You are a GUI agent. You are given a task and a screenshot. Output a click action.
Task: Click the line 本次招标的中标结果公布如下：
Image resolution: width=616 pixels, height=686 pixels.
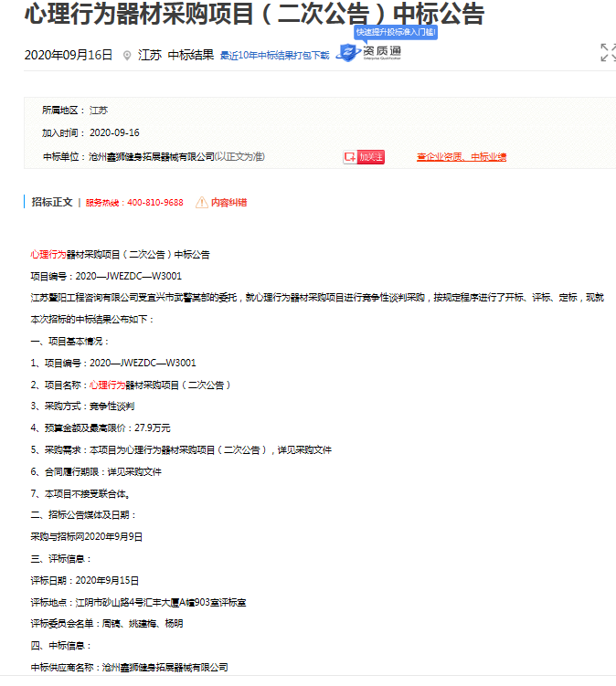tap(92, 320)
